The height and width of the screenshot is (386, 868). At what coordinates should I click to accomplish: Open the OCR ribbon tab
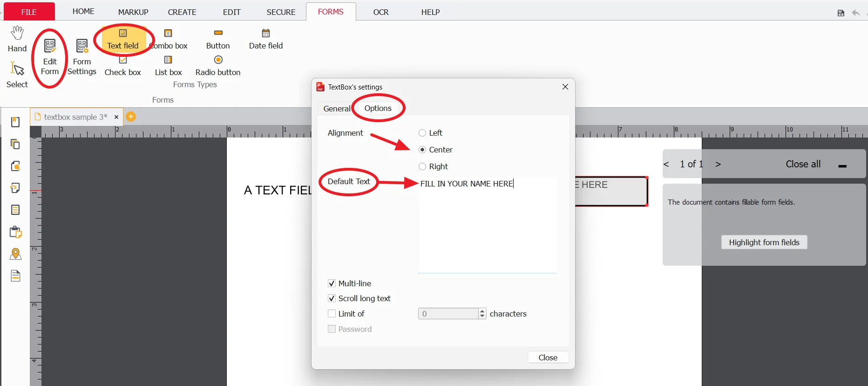pos(381,12)
